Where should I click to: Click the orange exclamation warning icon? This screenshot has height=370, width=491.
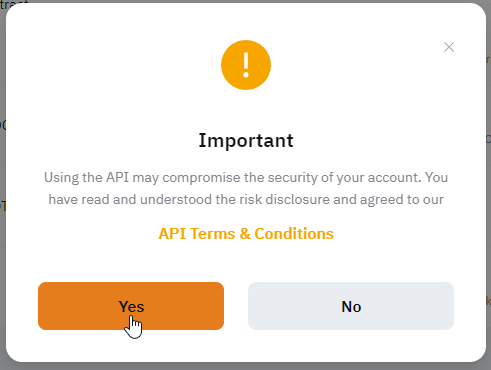coord(246,65)
